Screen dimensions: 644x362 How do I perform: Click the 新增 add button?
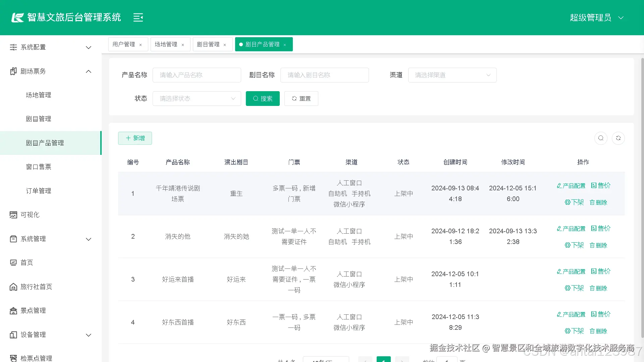(x=135, y=138)
